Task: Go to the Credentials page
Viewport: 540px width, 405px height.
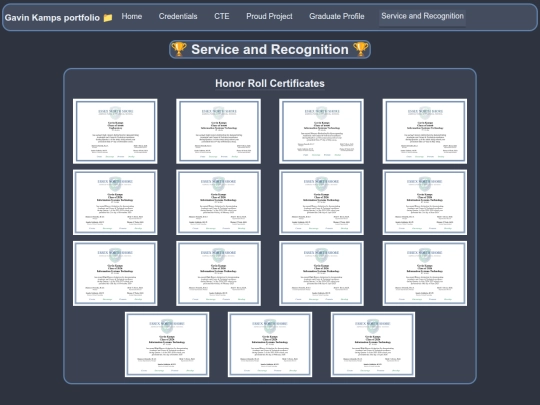Action: [x=178, y=17]
